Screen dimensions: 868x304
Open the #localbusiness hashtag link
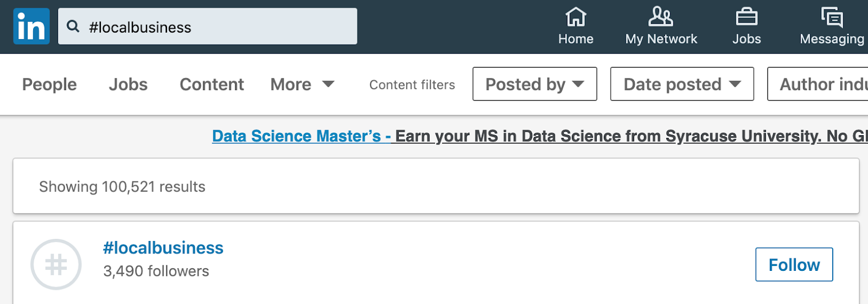(x=163, y=248)
